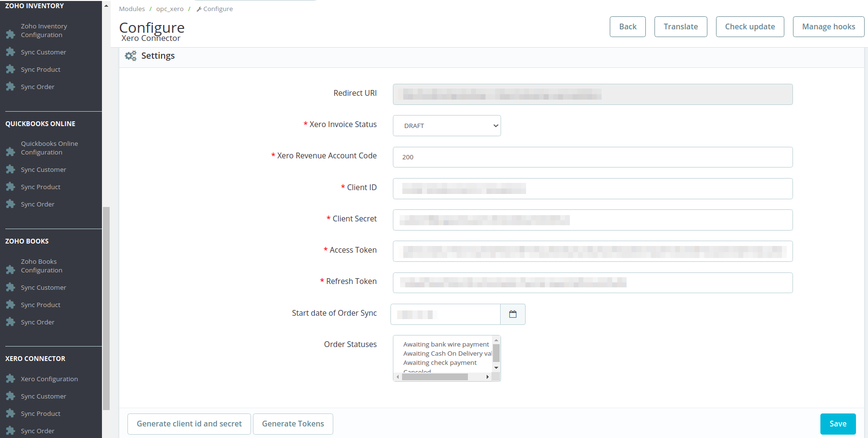868x438 pixels.
Task: Click sidebar scrollbar up arrow
Action: point(106,5)
